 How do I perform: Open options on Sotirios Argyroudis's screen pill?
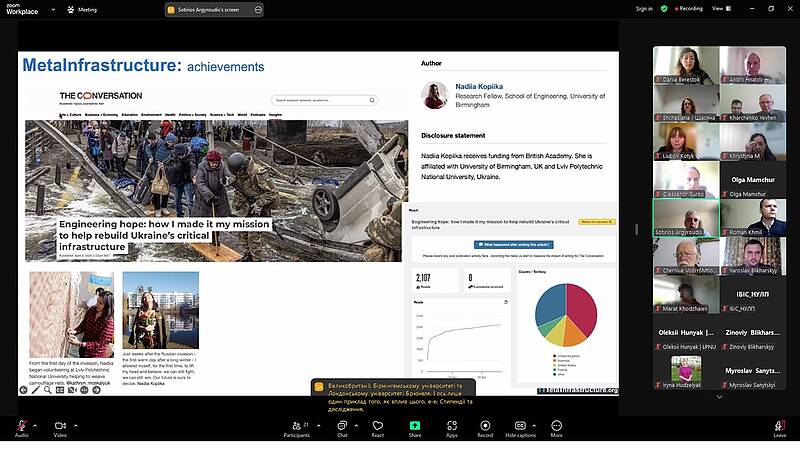[258, 10]
